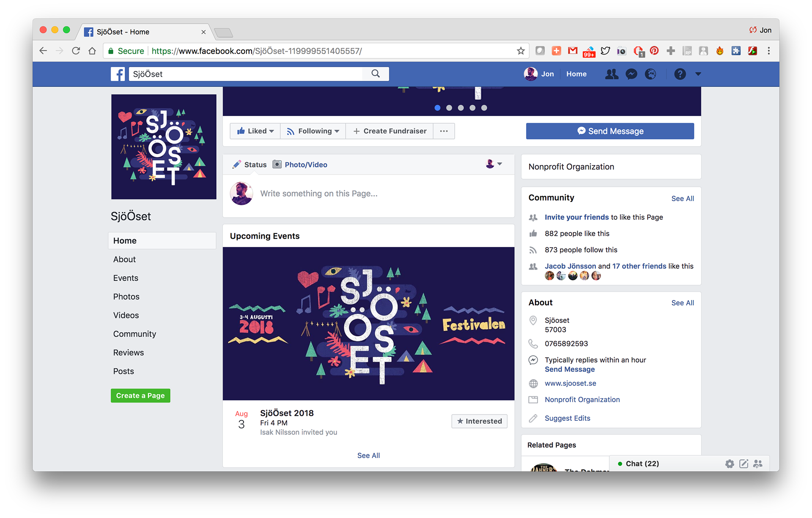Open www.sjooset.se website link
This screenshot has width=812, height=518.
click(570, 383)
